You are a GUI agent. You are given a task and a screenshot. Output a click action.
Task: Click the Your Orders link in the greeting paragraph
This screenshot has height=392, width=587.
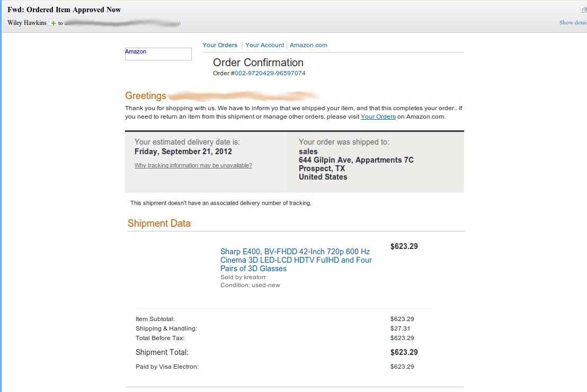pos(378,117)
